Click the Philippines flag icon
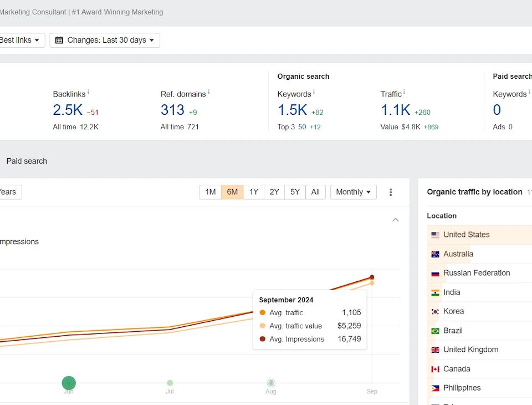This screenshot has width=532, height=405. (436, 388)
